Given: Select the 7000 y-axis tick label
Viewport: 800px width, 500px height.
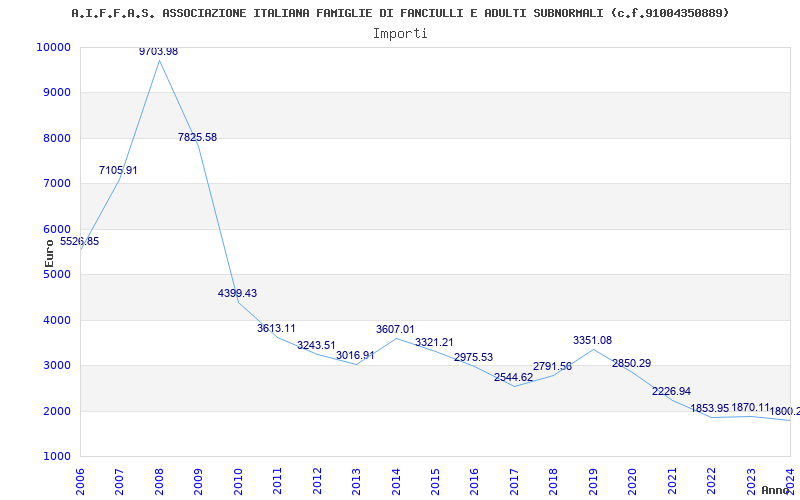Looking at the screenshot, I should click(x=56, y=184).
